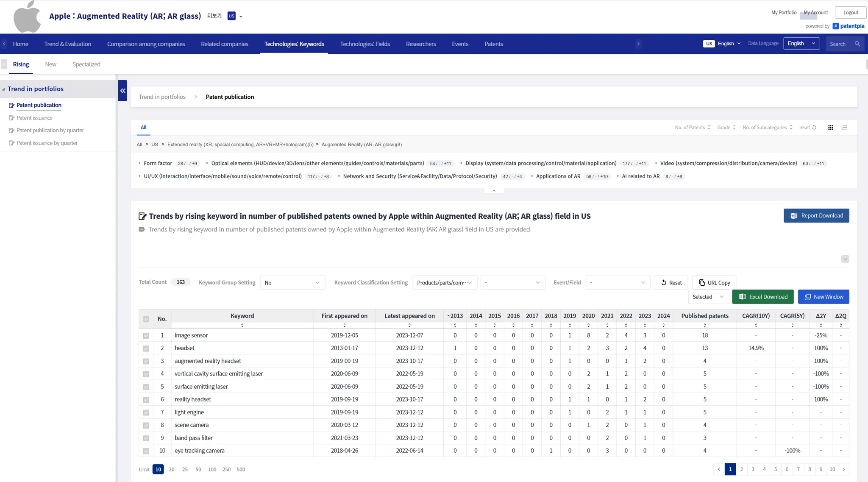Click the Excel Download button

pos(763,297)
